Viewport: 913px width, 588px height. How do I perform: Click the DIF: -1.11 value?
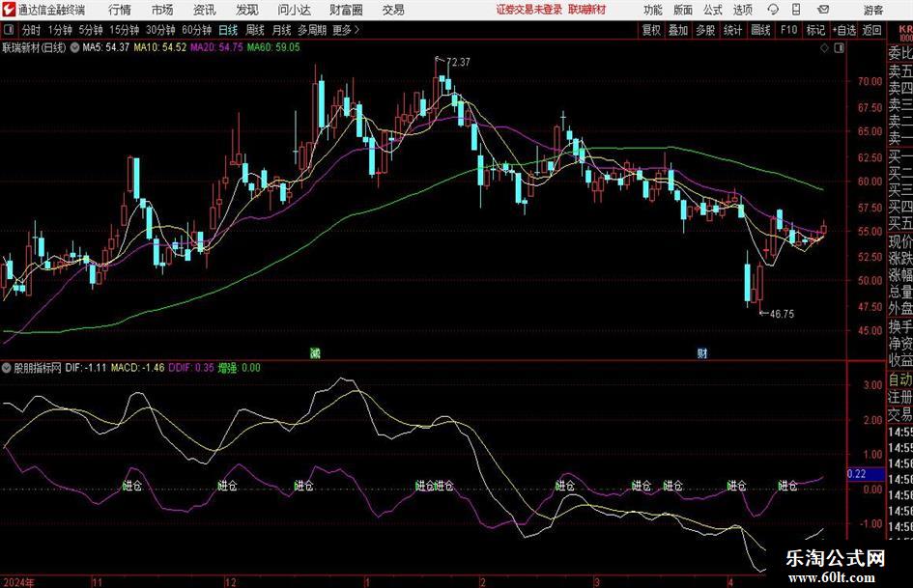click(86, 368)
